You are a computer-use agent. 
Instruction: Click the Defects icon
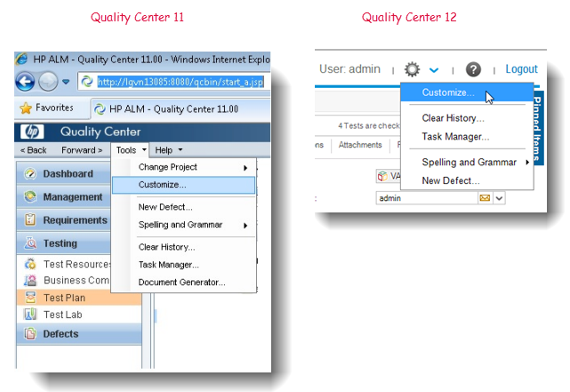click(x=30, y=333)
